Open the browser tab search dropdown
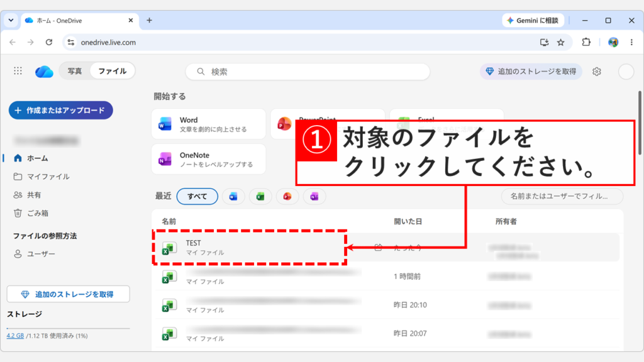Image resolution: width=644 pixels, height=362 pixels. 11,20
